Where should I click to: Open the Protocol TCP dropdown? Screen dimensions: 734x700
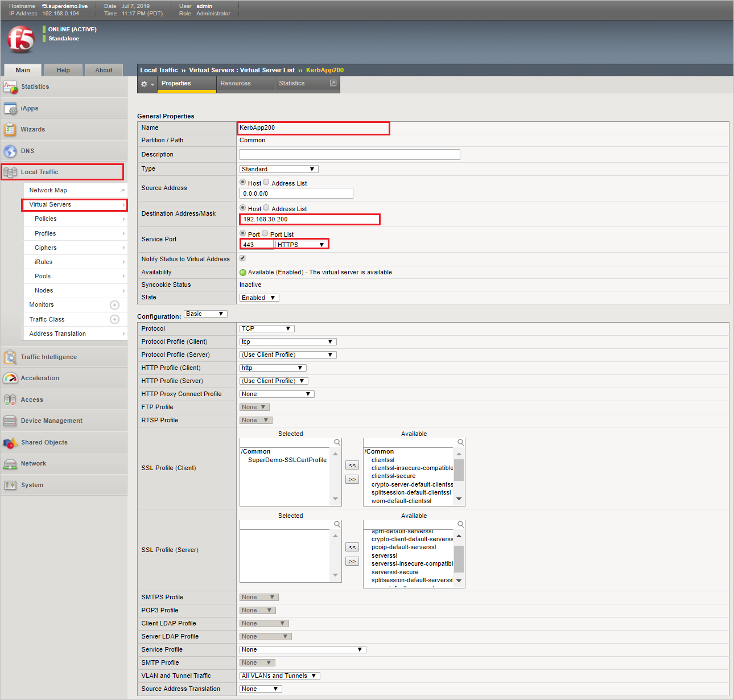267,328
